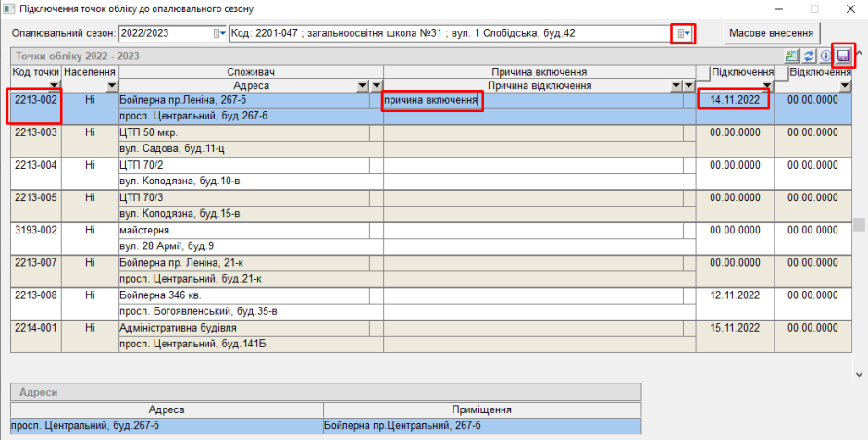Click the save (floppy disk) icon
Viewport: 868px width, 440px height.
click(843, 56)
